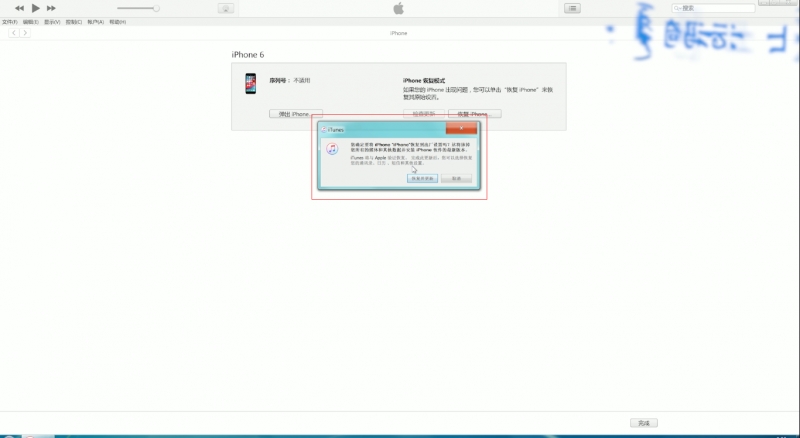Open the list view button in the toolbar

pos(572,8)
